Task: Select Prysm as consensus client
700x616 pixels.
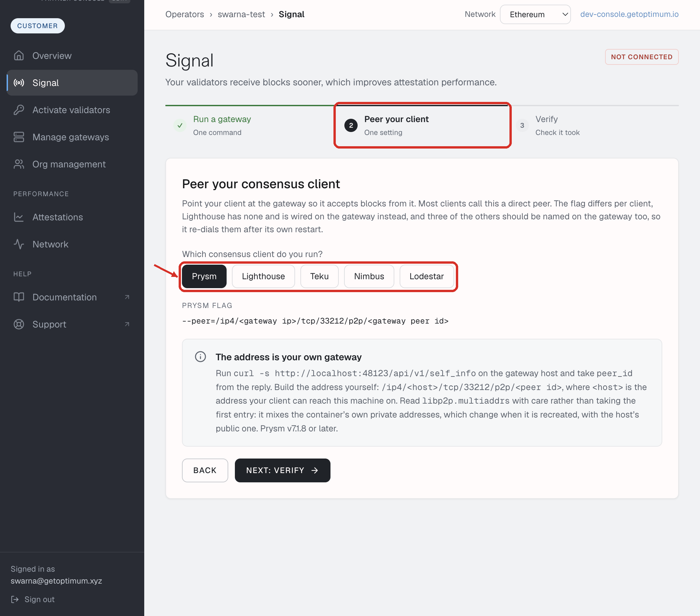Action: [x=204, y=276]
